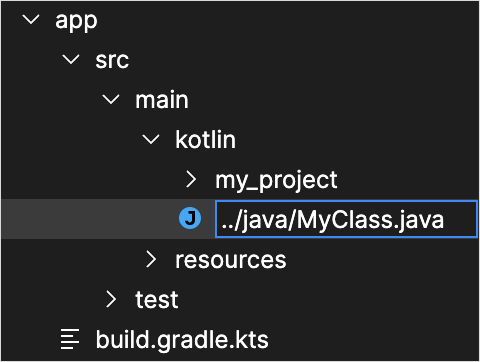Collapse the kotlin folder chevron

151,139
